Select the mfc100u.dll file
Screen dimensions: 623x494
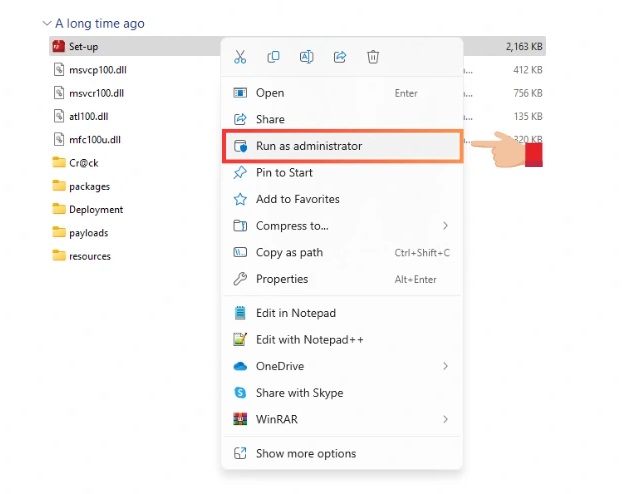(95, 140)
